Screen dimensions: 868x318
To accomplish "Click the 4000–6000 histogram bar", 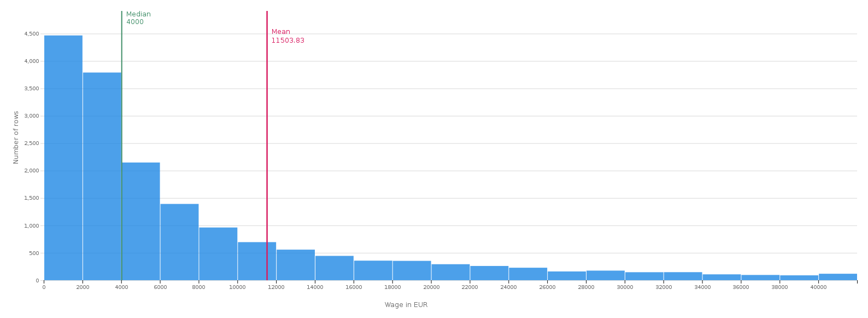I will point(141,221).
